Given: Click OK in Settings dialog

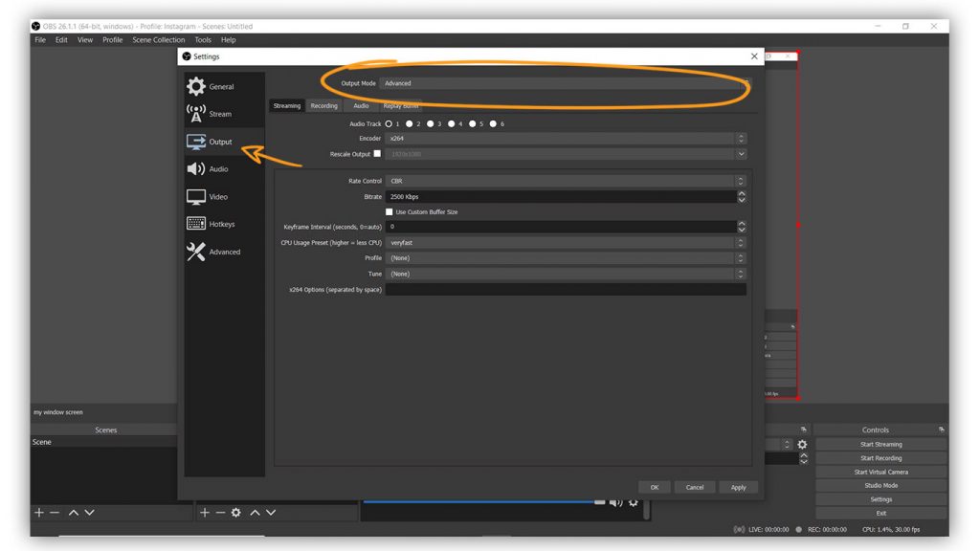Looking at the screenshot, I should point(655,487).
